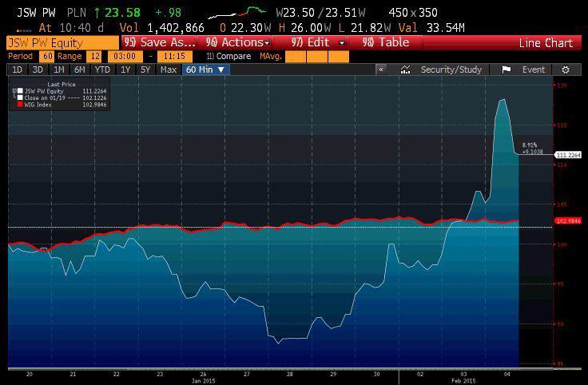588x385 pixels.
Task: Select the YTD range tab
Action: pyautogui.click(x=101, y=69)
